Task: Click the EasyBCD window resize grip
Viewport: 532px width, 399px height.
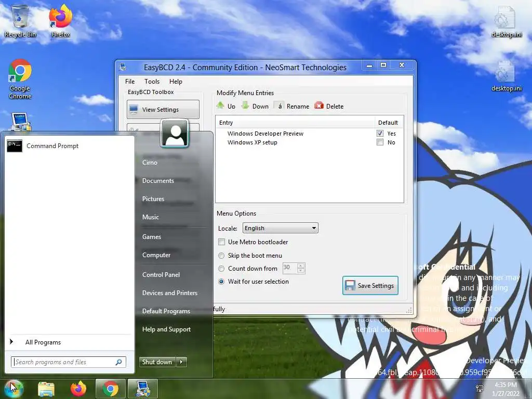Action: point(409,310)
